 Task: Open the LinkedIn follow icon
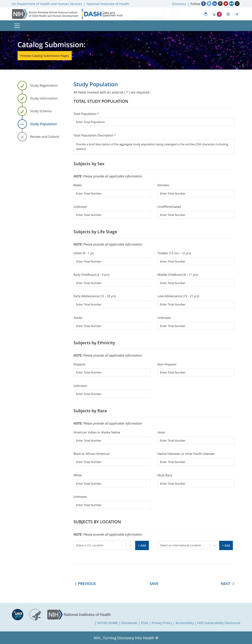click(x=215, y=4)
